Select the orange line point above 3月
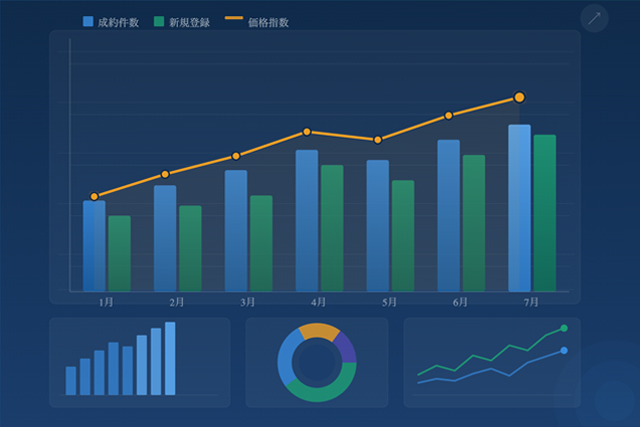Viewport: 640px width, 427px height. coord(236,156)
